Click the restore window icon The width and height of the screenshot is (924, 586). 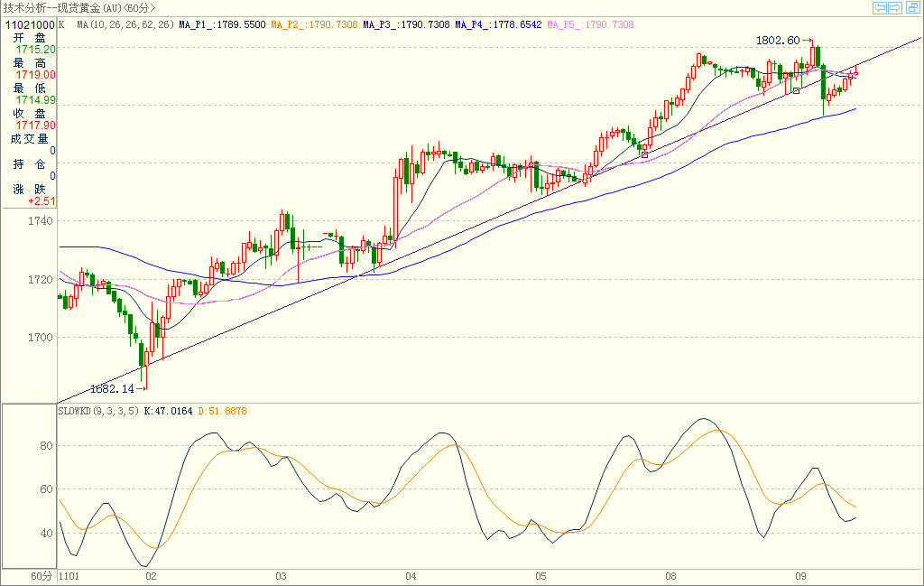pos(911,7)
